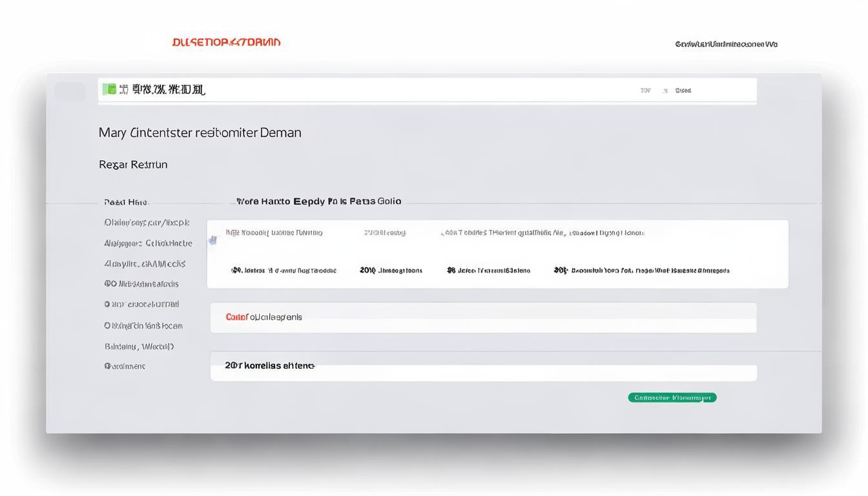Click the small text link at top right of page

726,45
